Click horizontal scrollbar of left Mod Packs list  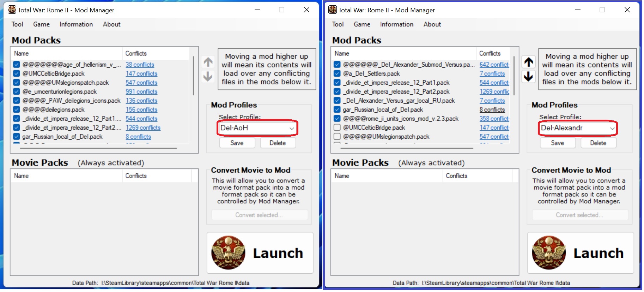click(98, 148)
